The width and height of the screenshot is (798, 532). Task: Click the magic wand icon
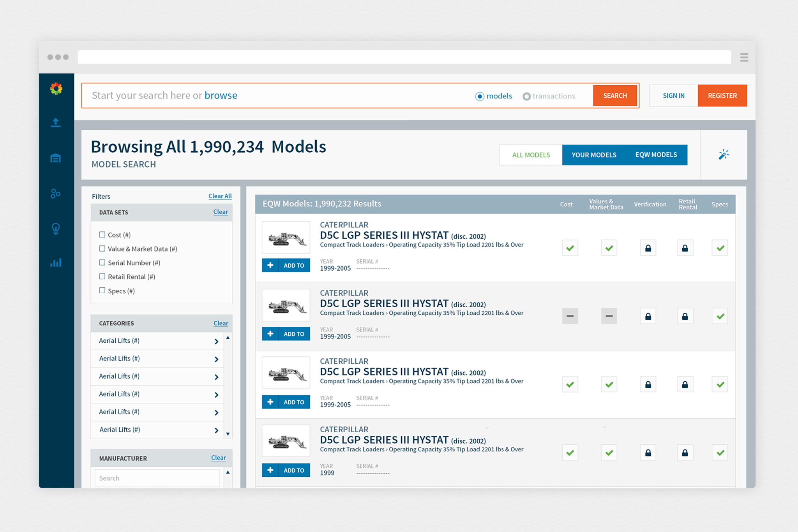tap(724, 155)
